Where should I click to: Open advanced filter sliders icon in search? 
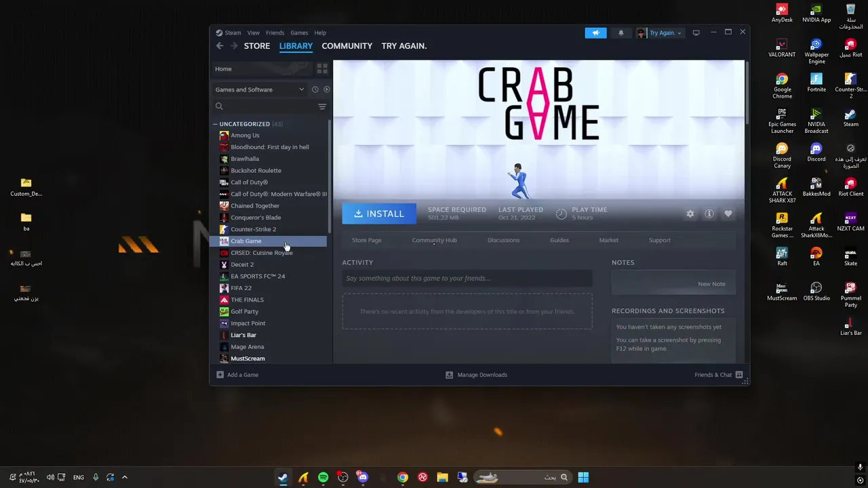click(322, 106)
